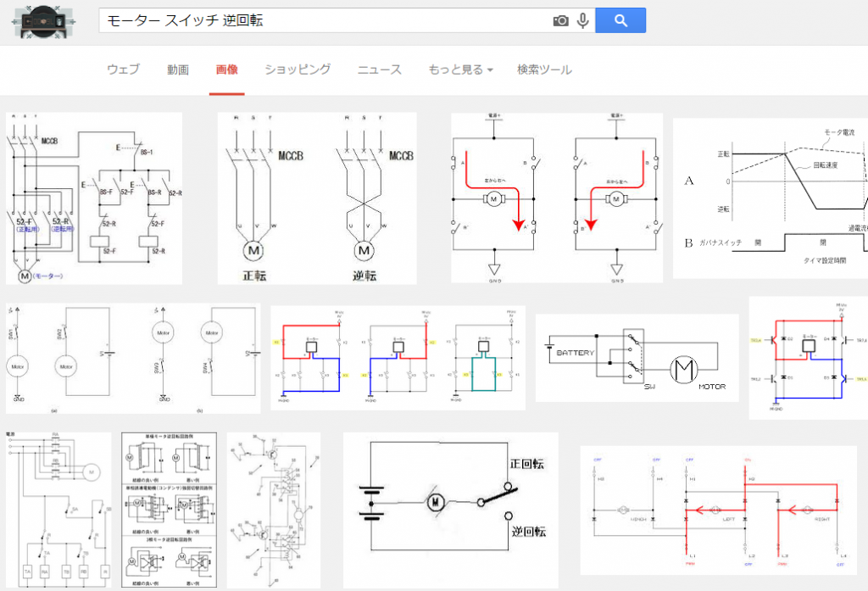The image size is (868, 591).
Task: Open the three red-blue relay circuits image
Action: tap(398, 358)
